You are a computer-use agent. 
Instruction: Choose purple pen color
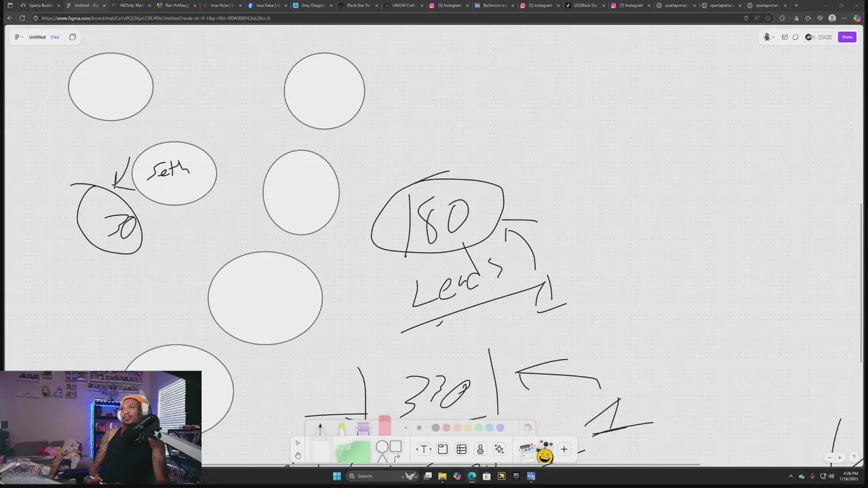pos(500,428)
